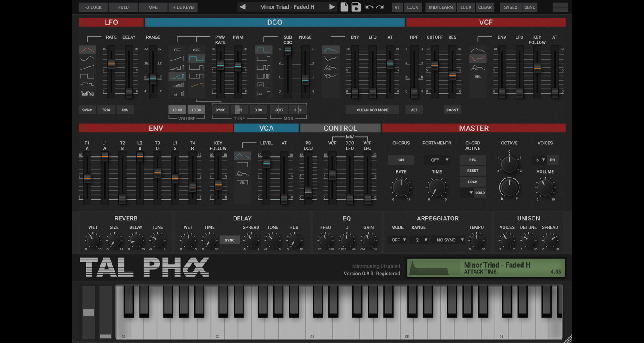Toggle the delay SYNC button
This screenshot has height=343, width=644.
coord(230,240)
